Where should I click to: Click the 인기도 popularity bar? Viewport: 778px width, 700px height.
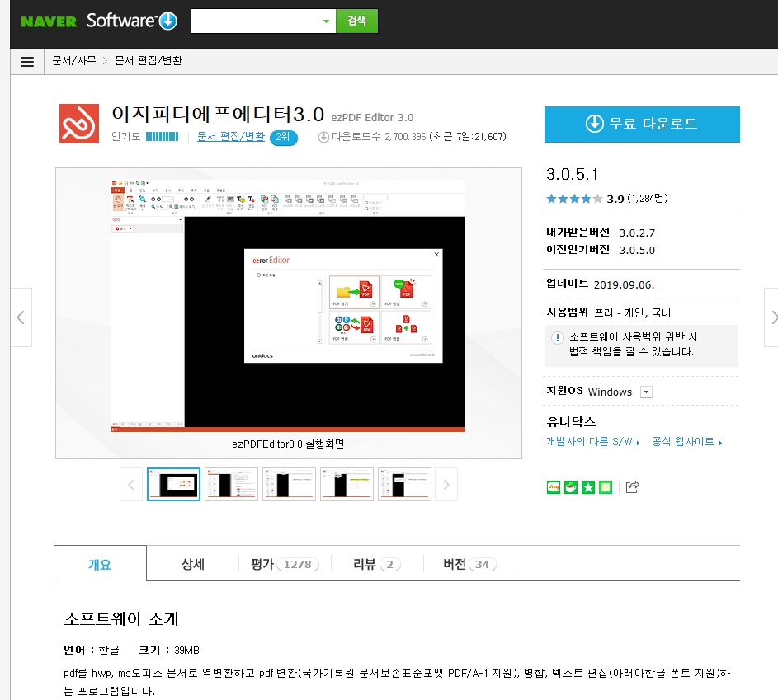(x=162, y=136)
